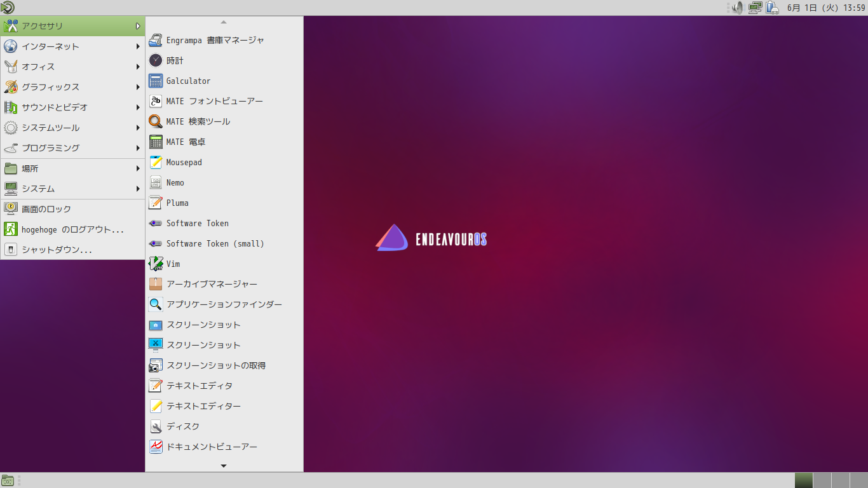Select システムツール menu category
This screenshot has height=488, width=868.
point(72,128)
